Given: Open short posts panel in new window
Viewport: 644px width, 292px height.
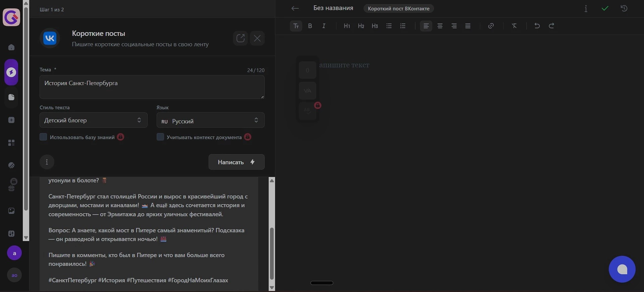Looking at the screenshot, I should click(240, 38).
